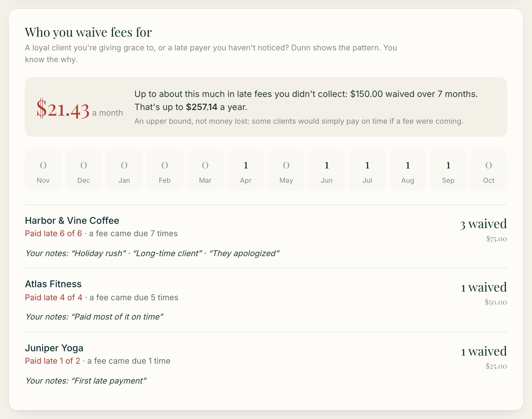This screenshot has width=532, height=419.
Task: Click the Jul month tile
Action: (x=367, y=170)
